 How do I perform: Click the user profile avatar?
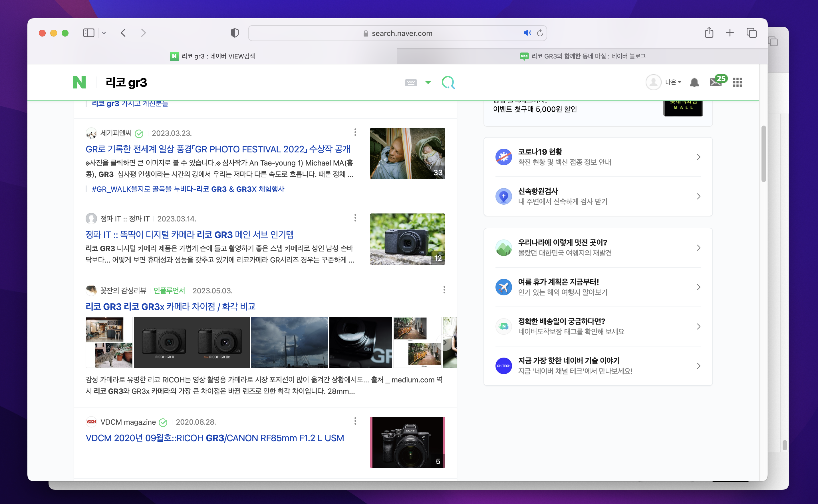pyautogui.click(x=653, y=82)
